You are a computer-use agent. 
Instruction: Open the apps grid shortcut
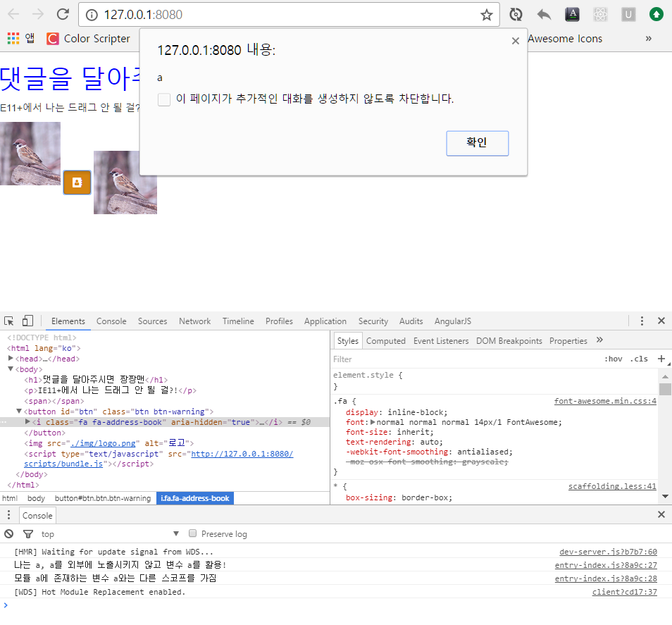pyautogui.click(x=13, y=39)
